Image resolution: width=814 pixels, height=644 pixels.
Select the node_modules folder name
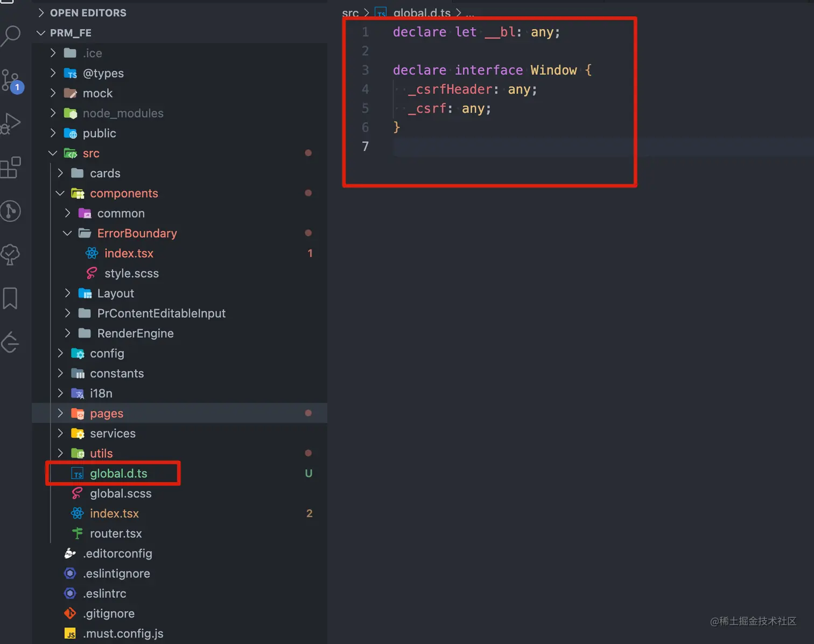coord(123,113)
